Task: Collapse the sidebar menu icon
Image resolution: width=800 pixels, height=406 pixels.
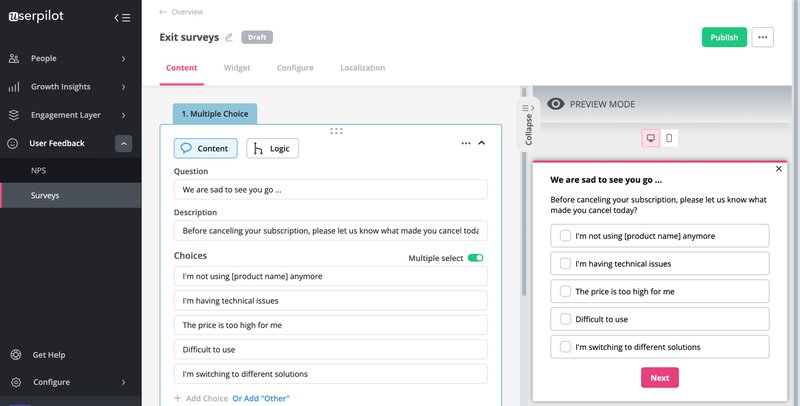Action: pos(122,18)
